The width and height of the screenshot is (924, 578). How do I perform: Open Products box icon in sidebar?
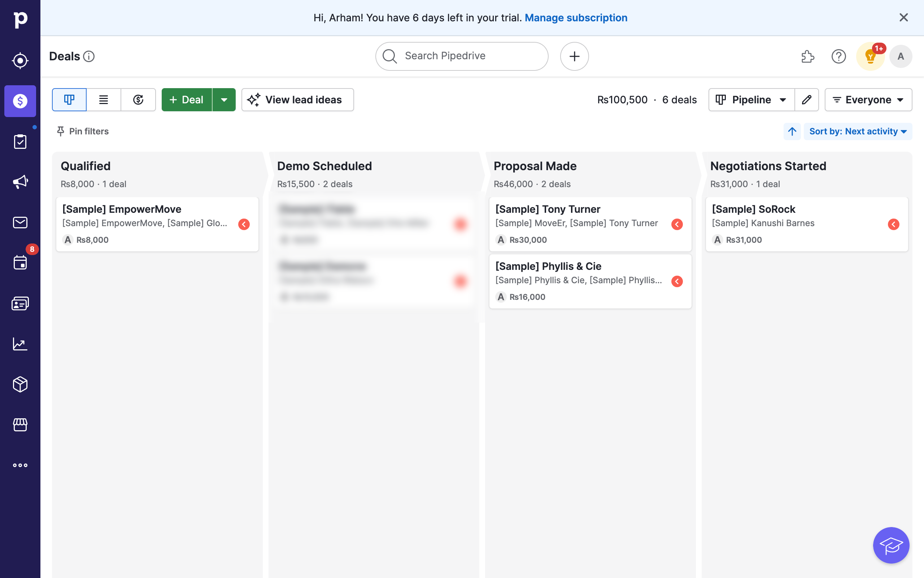click(x=20, y=385)
